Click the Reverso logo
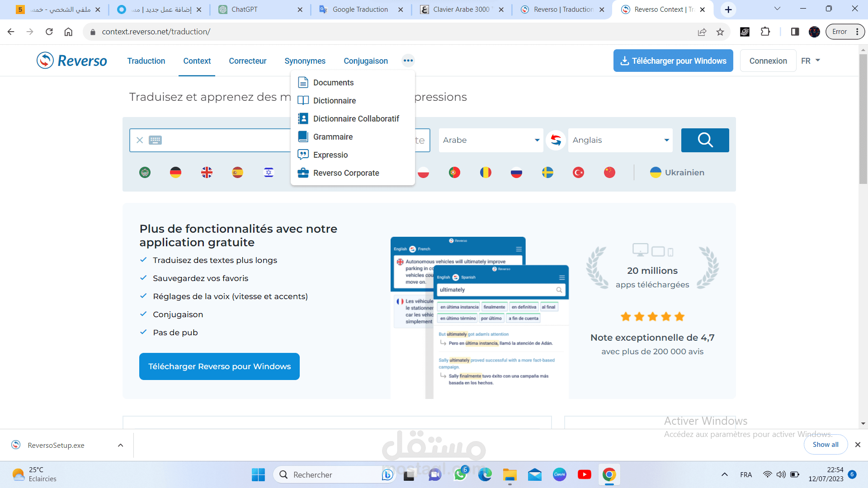Screen dimensions: 868x488 (x=72, y=61)
